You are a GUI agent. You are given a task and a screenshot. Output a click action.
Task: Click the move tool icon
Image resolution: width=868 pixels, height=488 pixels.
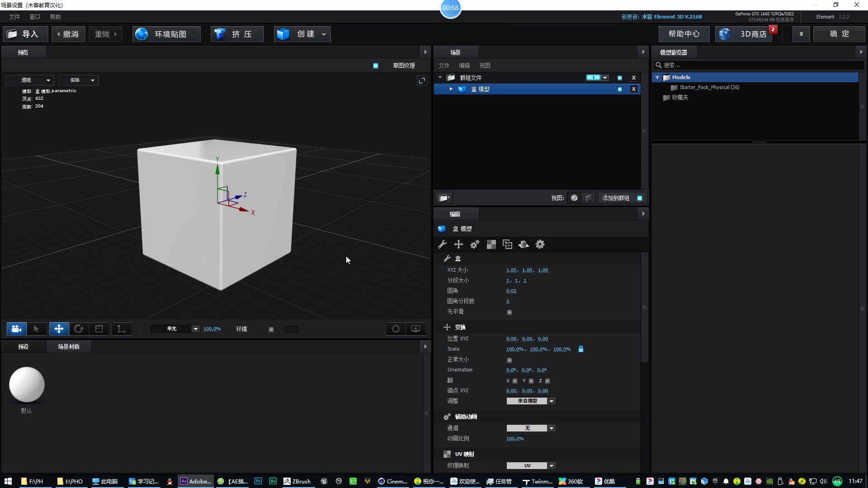[x=59, y=329]
